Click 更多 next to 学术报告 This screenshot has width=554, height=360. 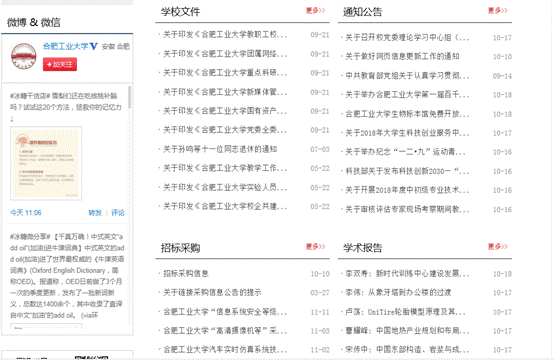click(497, 247)
